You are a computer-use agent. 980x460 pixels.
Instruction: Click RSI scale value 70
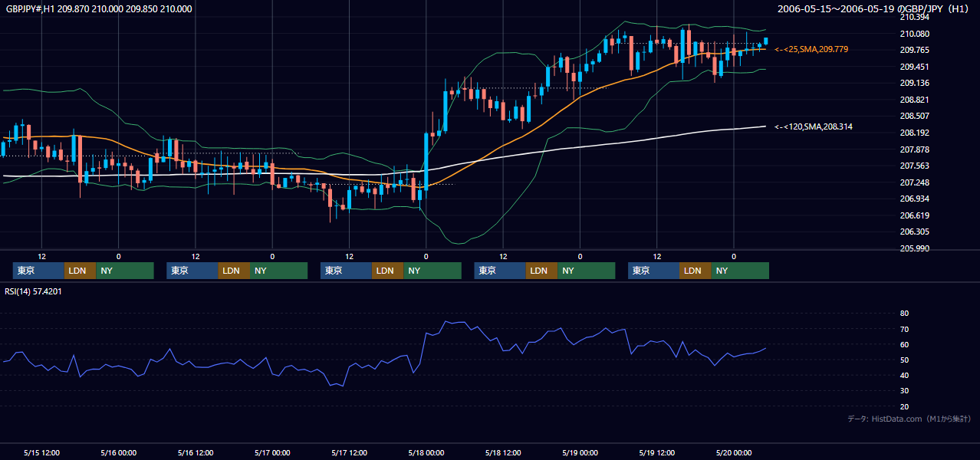click(x=904, y=329)
